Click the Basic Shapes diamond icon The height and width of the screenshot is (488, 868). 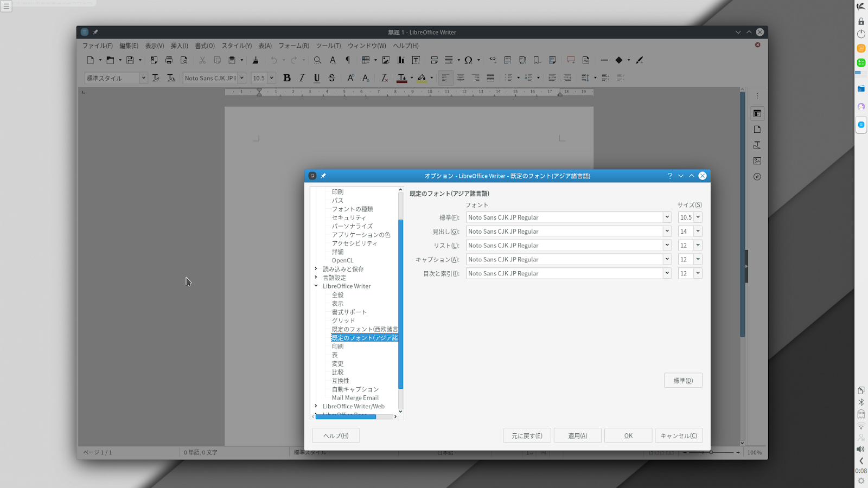[619, 60]
